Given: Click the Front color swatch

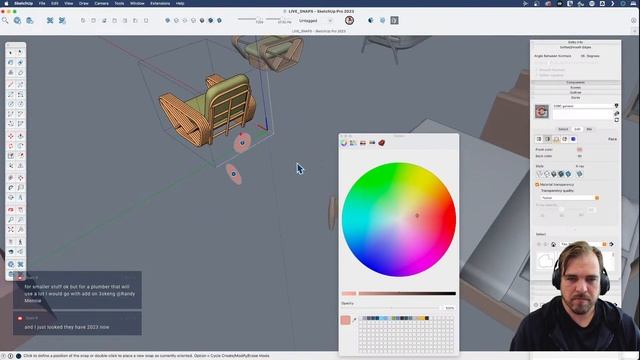Looking at the screenshot, I should pyautogui.click(x=580, y=150).
